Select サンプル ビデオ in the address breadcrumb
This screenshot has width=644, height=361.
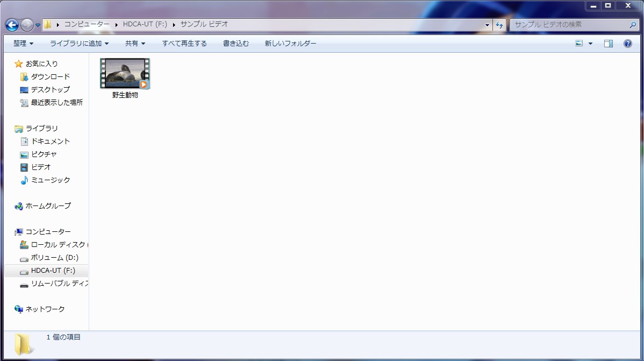204,24
